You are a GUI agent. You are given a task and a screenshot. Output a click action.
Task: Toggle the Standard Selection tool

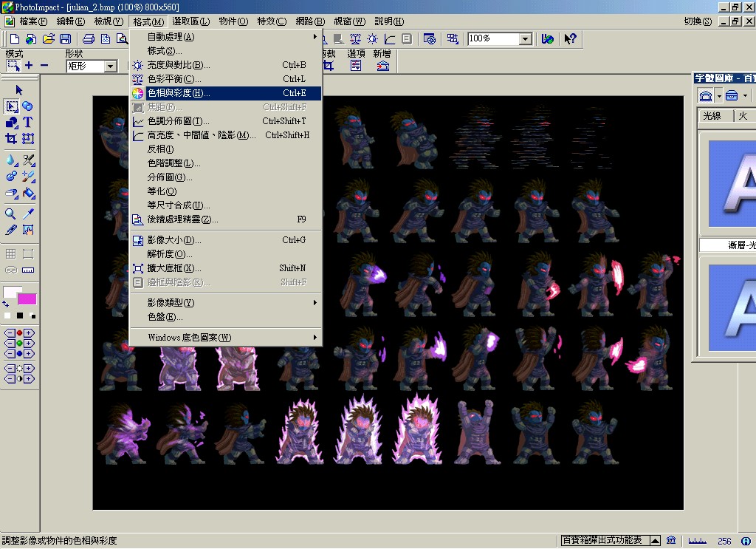tap(12, 106)
